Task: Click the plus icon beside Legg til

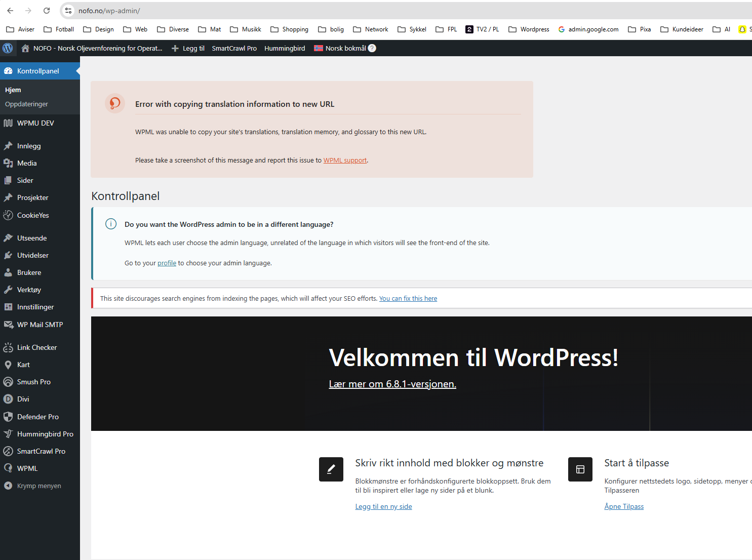Action: (175, 48)
